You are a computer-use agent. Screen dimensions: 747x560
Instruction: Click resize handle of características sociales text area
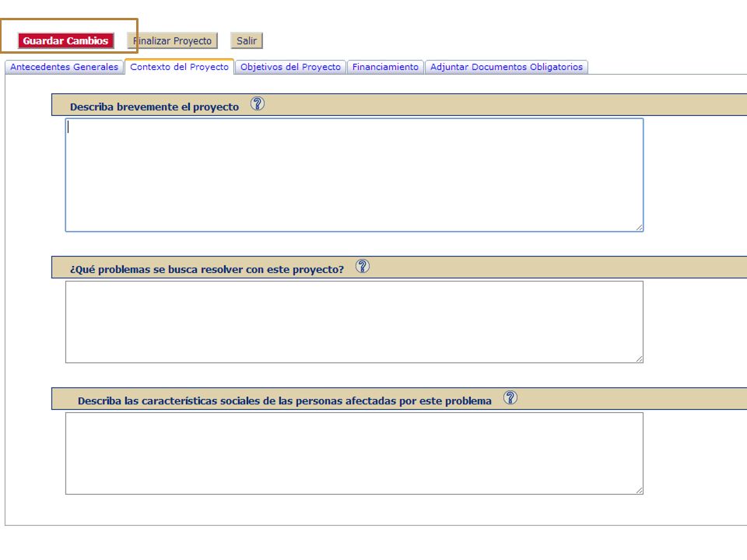tap(640, 491)
